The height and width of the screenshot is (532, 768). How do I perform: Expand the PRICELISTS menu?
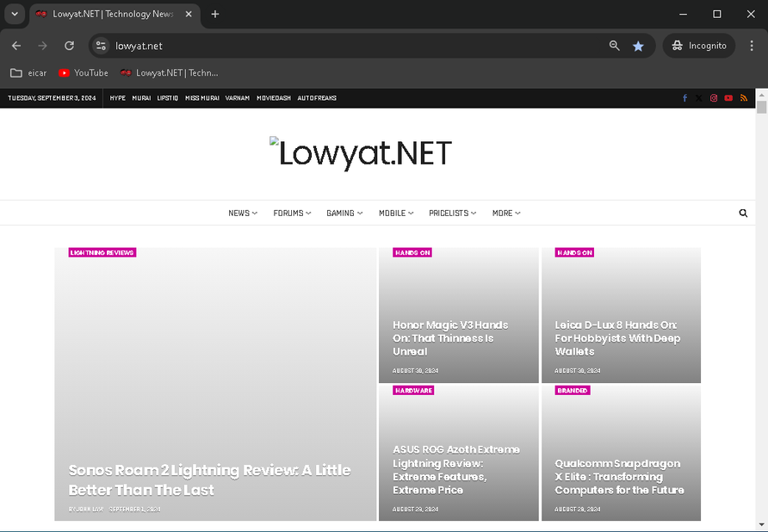[452, 213]
